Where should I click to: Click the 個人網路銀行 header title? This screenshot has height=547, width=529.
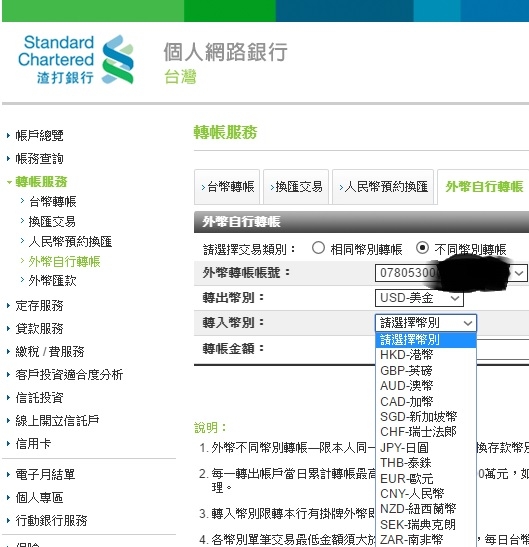225,52
